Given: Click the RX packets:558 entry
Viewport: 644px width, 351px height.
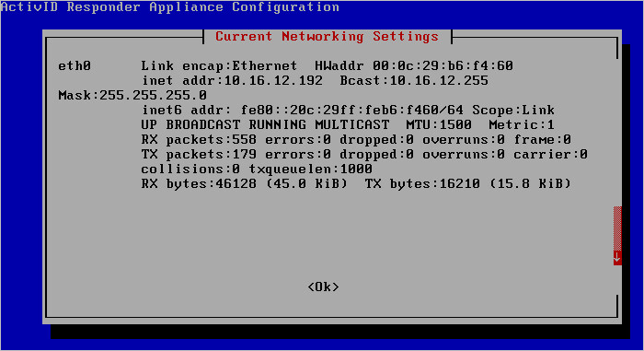Looking at the screenshot, I should click(x=199, y=139).
